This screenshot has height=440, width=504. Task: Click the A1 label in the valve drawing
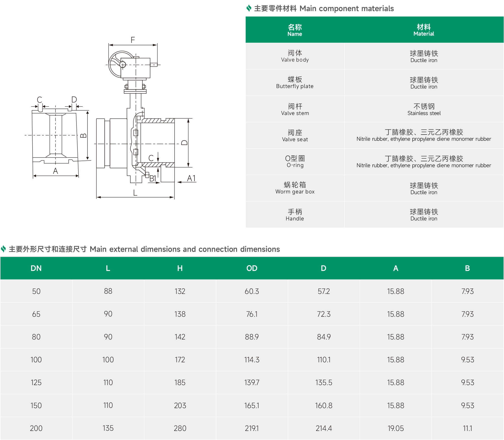coord(191,178)
